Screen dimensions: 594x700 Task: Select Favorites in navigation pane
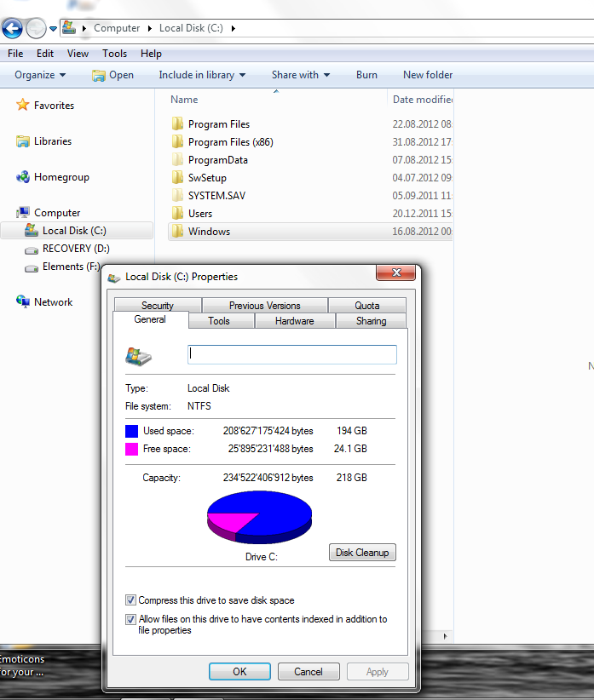pyautogui.click(x=54, y=106)
